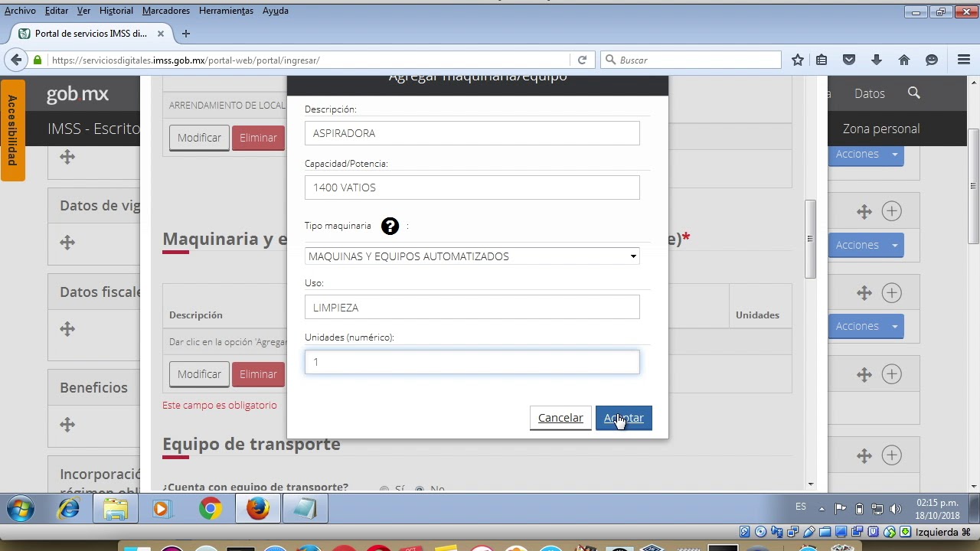Open the Archivo menu
The image size is (980, 551).
pyautogui.click(x=20, y=11)
